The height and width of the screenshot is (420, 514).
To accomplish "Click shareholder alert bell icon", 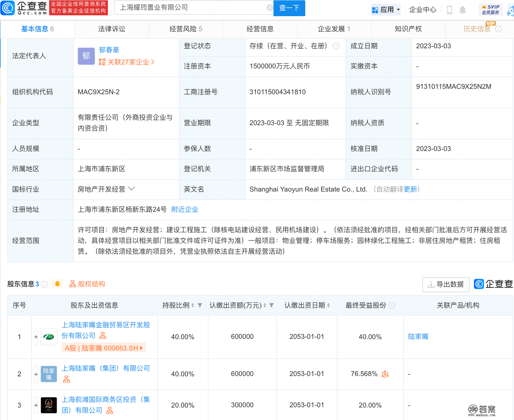I will (x=57, y=284).
